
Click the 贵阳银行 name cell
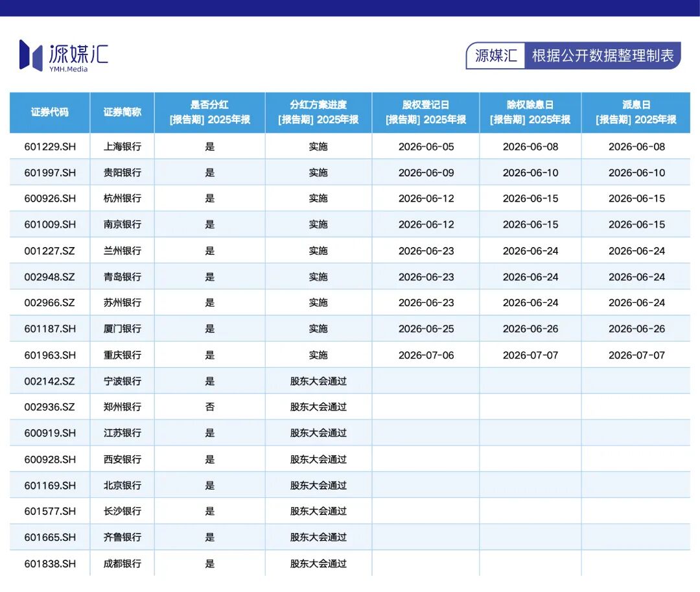(122, 172)
